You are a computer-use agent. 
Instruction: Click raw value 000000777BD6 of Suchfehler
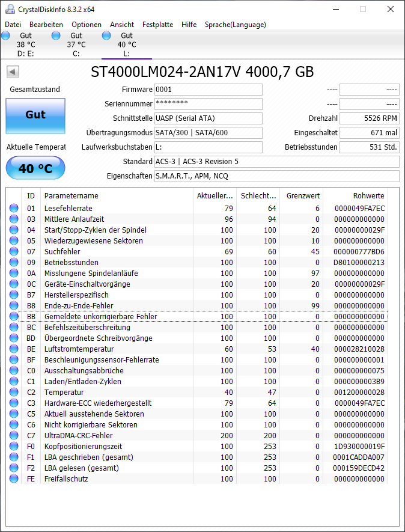tap(359, 252)
